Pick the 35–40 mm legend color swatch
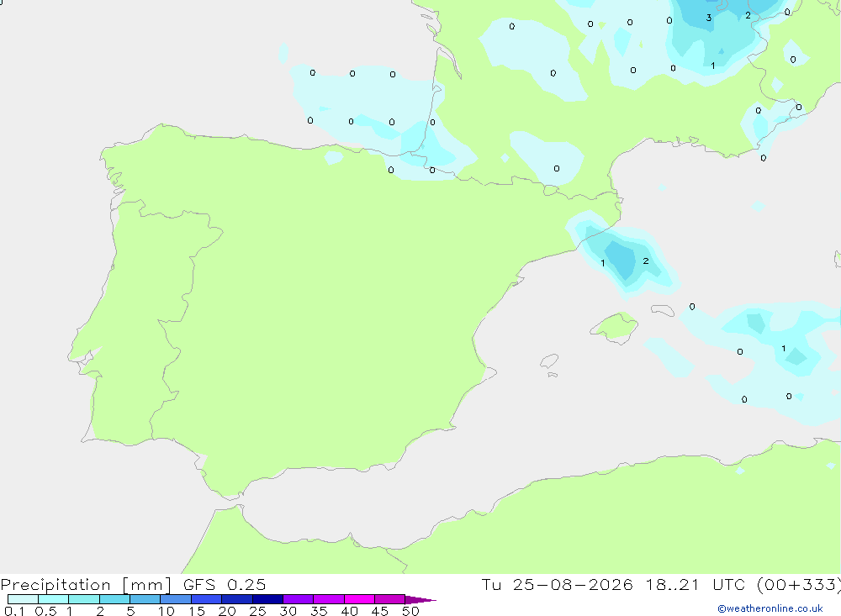This screenshot has width=841, height=616. pos(329,599)
